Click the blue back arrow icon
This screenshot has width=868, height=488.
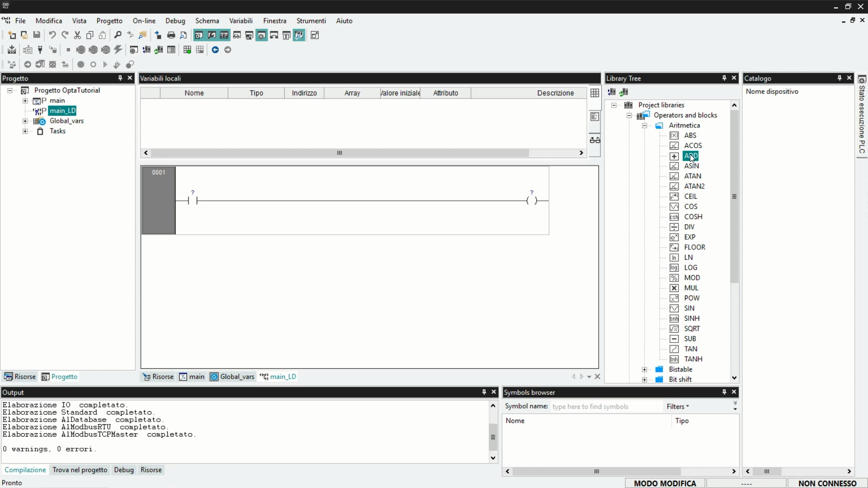click(x=215, y=50)
